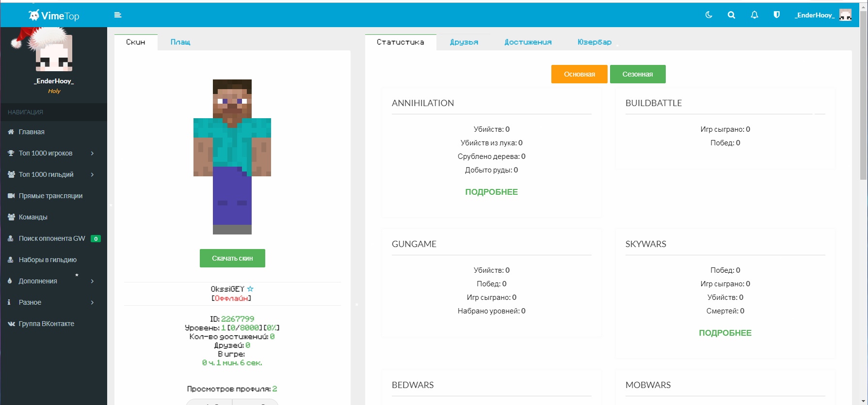Open the search magnifier icon
This screenshot has width=868, height=405.
(x=731, y=15)
